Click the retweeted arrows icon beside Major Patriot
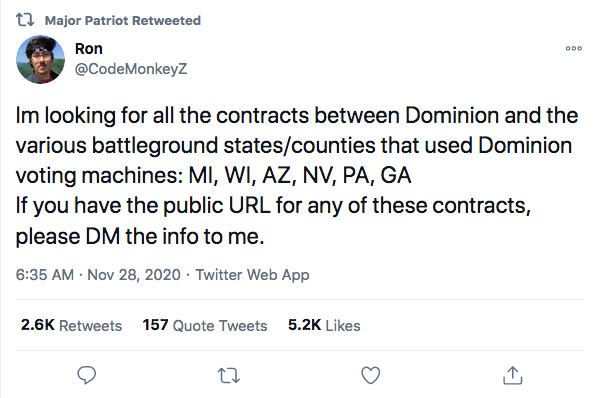This screenshot has height=398, width=598. tap(25, 20)
